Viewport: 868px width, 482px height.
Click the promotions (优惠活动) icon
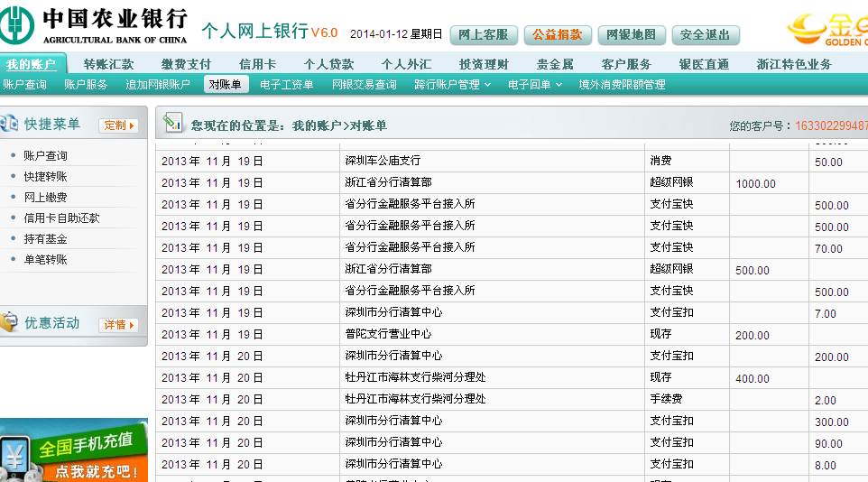point(9,322)
